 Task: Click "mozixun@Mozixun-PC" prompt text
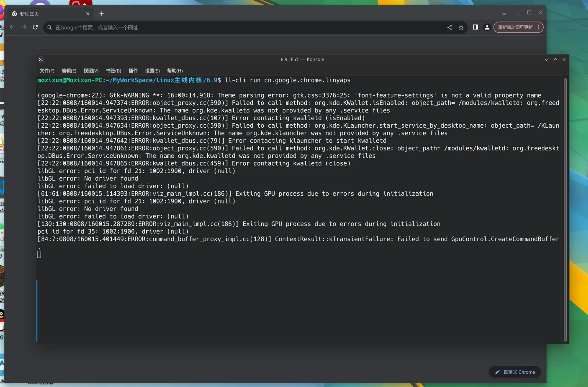tap(70, 80)
